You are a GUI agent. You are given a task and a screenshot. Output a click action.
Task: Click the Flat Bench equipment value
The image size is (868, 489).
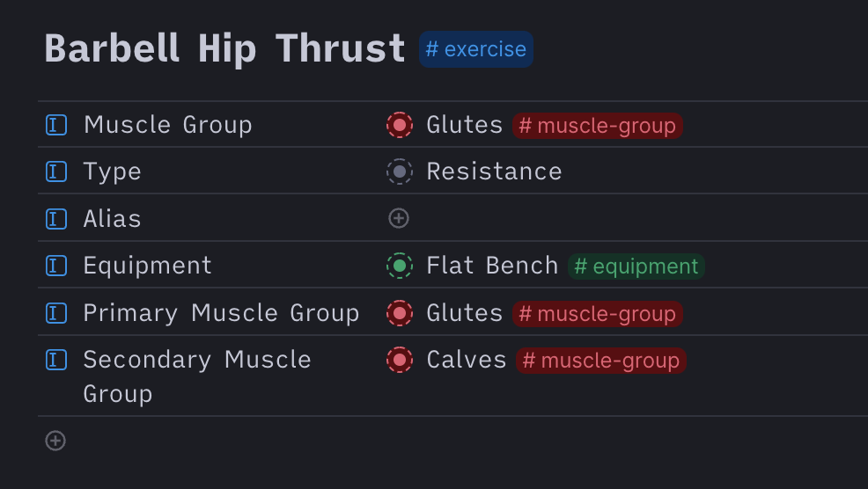[x=493, y=266]
